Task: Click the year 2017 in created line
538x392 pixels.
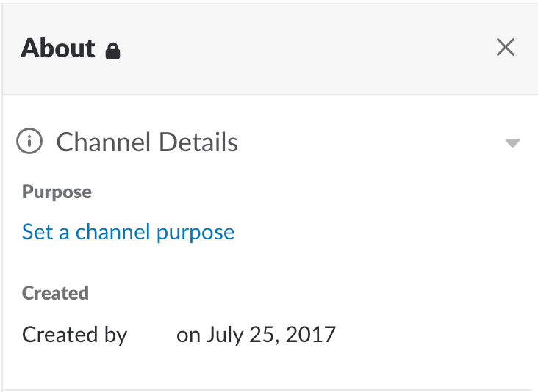Action: [310, 335]
